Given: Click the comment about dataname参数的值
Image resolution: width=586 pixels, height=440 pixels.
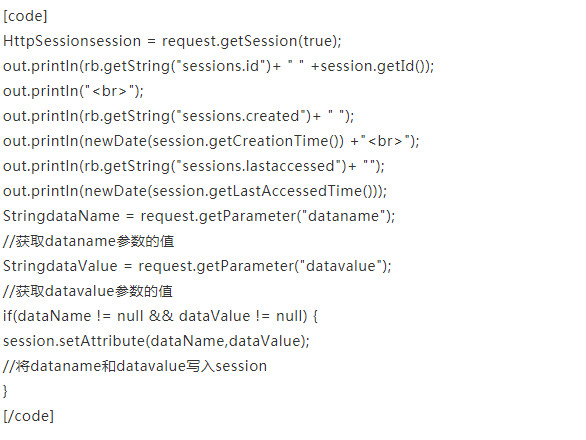Looking at the screenshot, I should click(89, 241).
